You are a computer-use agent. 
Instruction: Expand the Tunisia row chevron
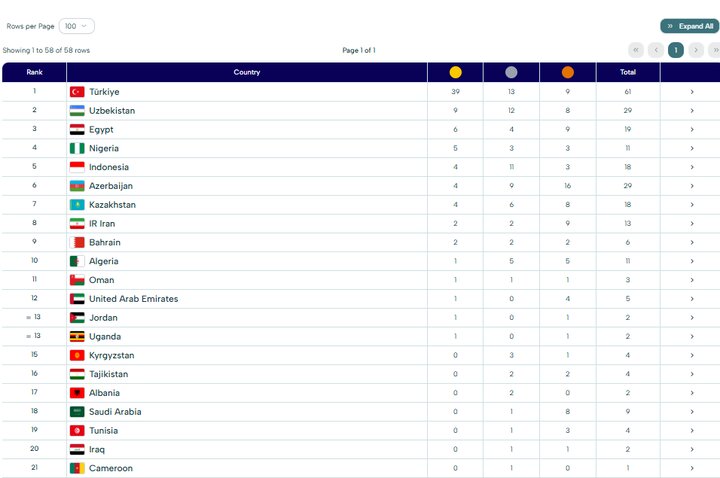pyautogui.click(x=691, y=431)
